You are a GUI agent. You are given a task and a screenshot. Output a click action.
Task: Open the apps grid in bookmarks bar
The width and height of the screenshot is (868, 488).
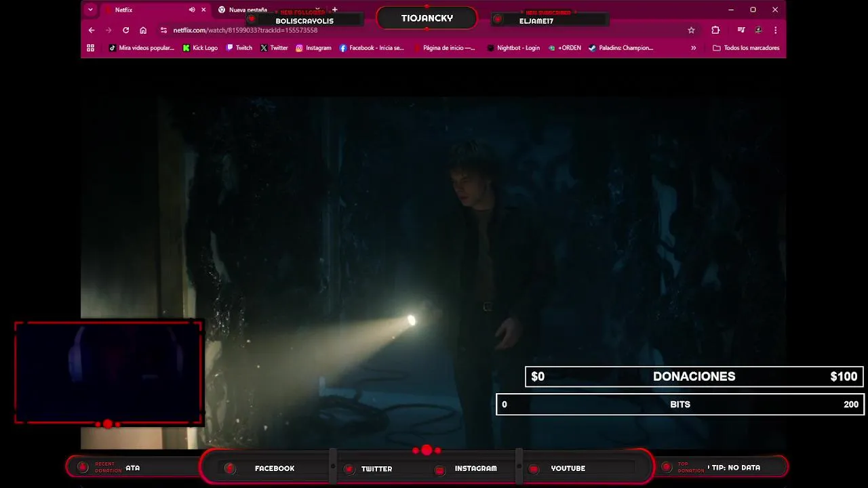click(x=90, y=47)
